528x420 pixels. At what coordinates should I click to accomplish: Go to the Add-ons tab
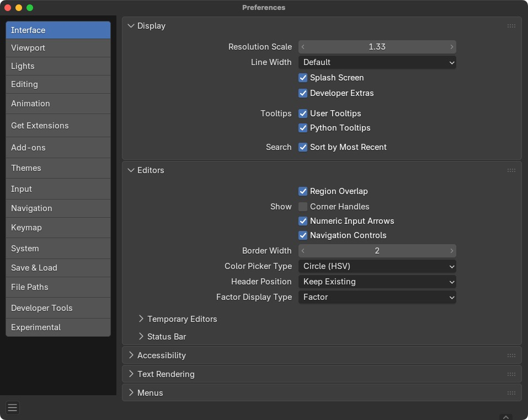[58, 147]
